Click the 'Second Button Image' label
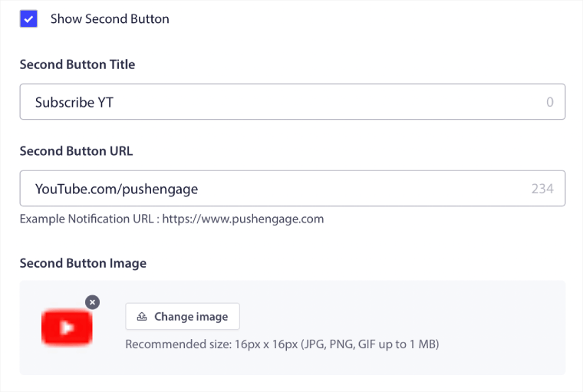This screenshot has width=583, height=392. tap(83, 263)
